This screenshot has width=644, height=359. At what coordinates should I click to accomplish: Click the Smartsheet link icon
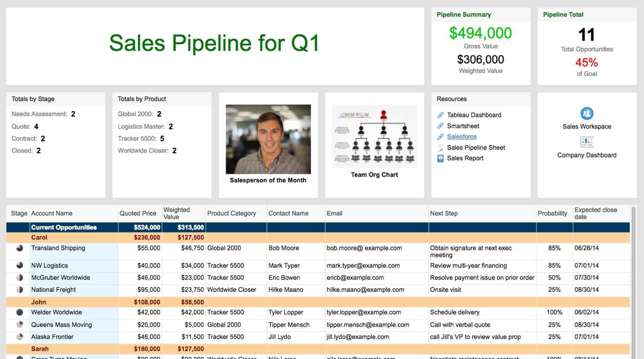[440, 126]
